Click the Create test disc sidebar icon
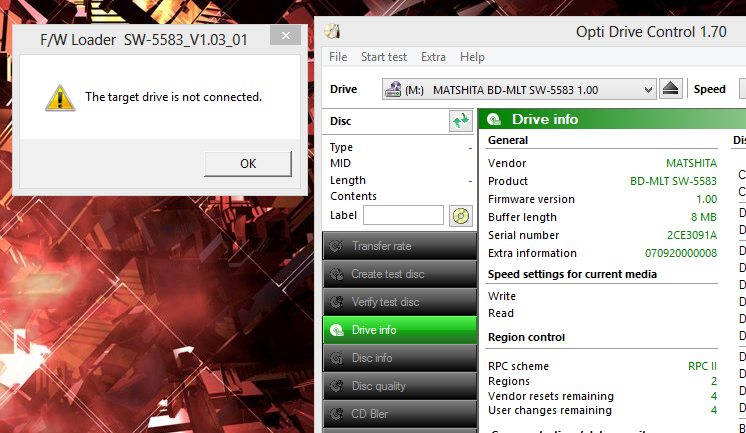The width and height of the screenshot is (746, 433). (x=337, y=274)
